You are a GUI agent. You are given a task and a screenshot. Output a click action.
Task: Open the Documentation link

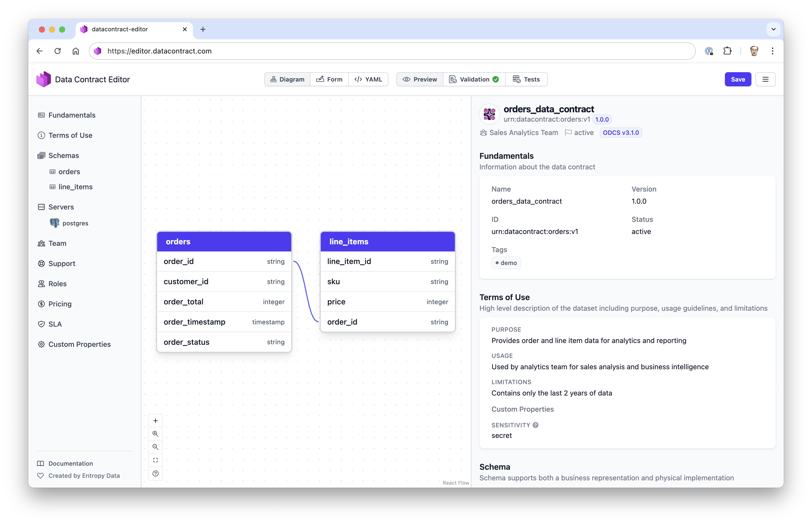click(x=70, y=463)
